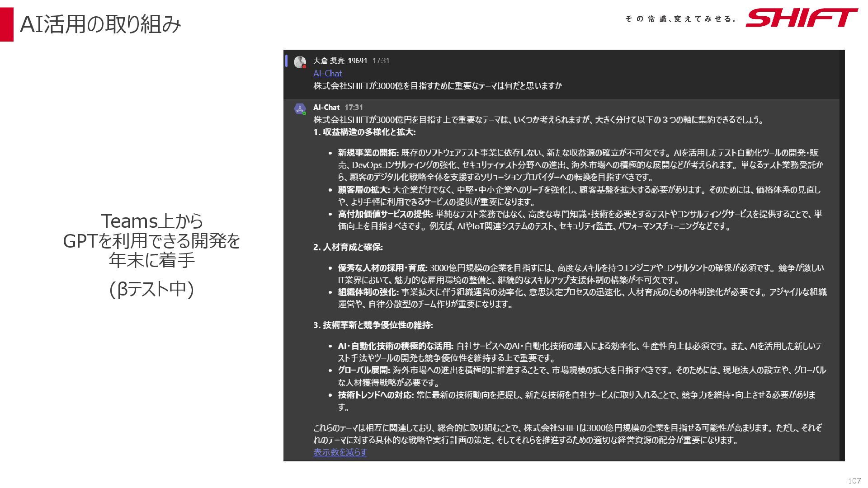The height and width of the screenshot is (488, 868).
Task: Click sender name 大倉 奨貴_19691
Action: (340, 61)
